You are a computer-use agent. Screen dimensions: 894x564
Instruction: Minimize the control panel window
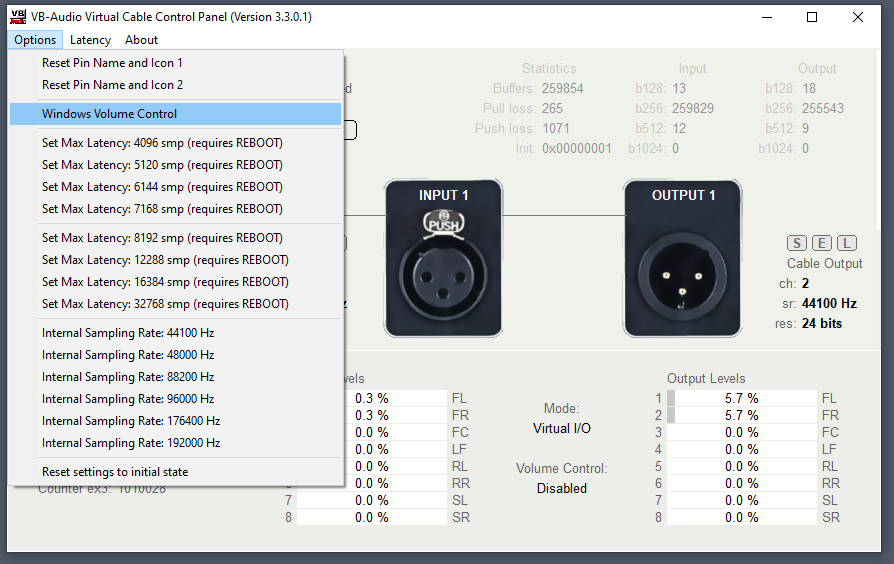click(x=767, y=17)
